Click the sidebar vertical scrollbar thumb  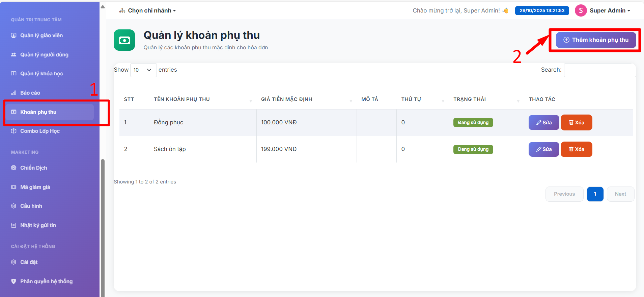click(103, 226)
